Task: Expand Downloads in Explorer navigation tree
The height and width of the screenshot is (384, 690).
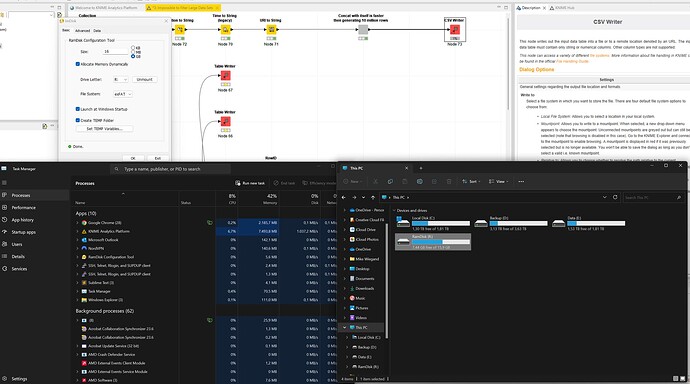Action: pos(345,289)
